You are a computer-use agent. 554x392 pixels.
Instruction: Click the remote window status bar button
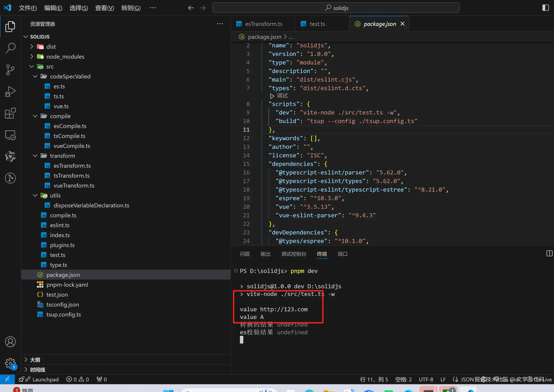coord(7,379)
